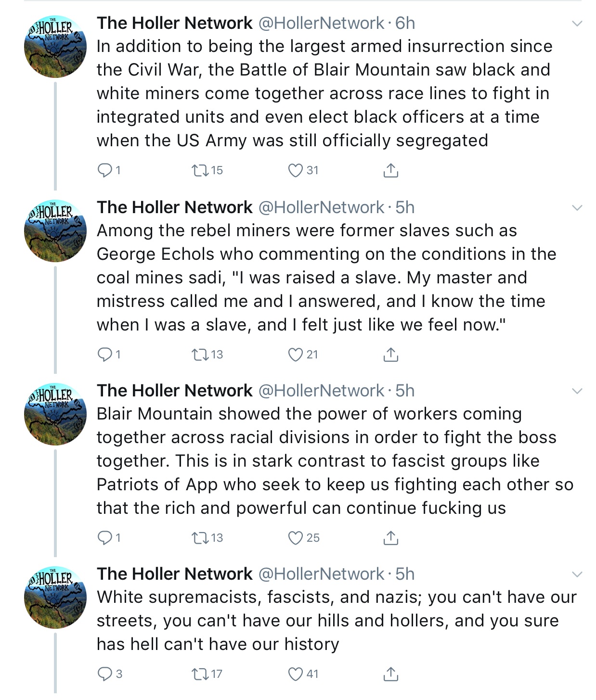596x700 pixels.
Task: Open chevron menu on the Patriots of App tweet
Action: pos(577,391)
